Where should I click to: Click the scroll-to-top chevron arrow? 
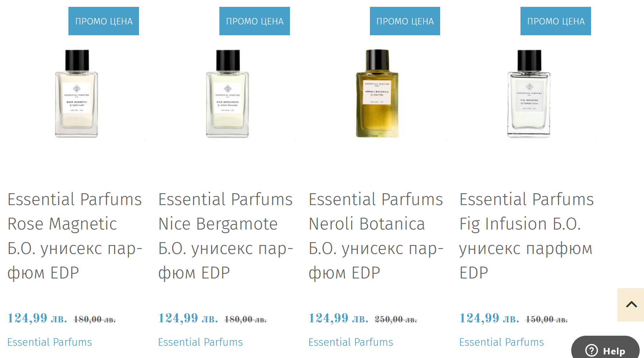click(x=631, y=305)
